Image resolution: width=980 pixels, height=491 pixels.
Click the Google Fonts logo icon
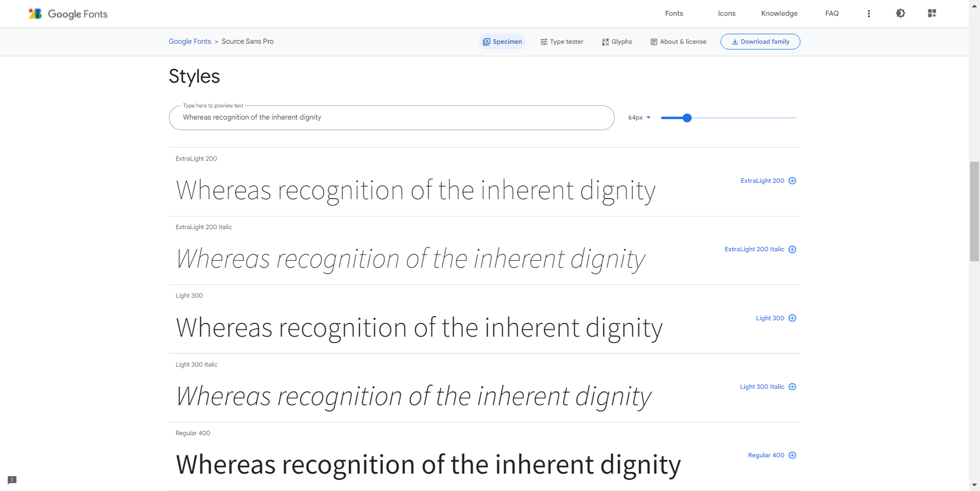(35, 14)
